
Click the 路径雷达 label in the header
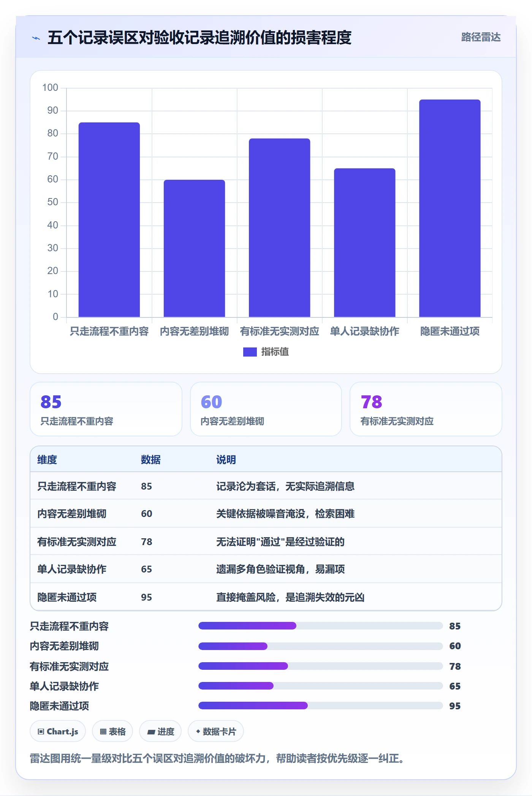tap(481, 37)
